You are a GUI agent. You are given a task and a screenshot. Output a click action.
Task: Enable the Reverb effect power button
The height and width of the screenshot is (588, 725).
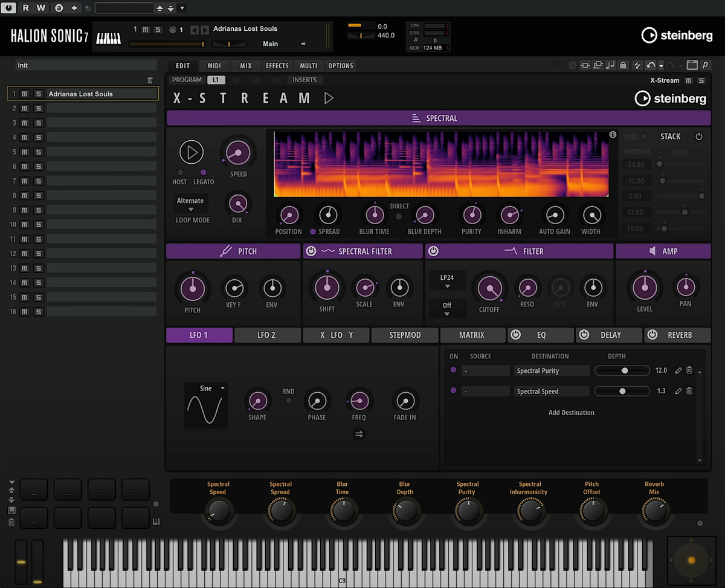652,335
